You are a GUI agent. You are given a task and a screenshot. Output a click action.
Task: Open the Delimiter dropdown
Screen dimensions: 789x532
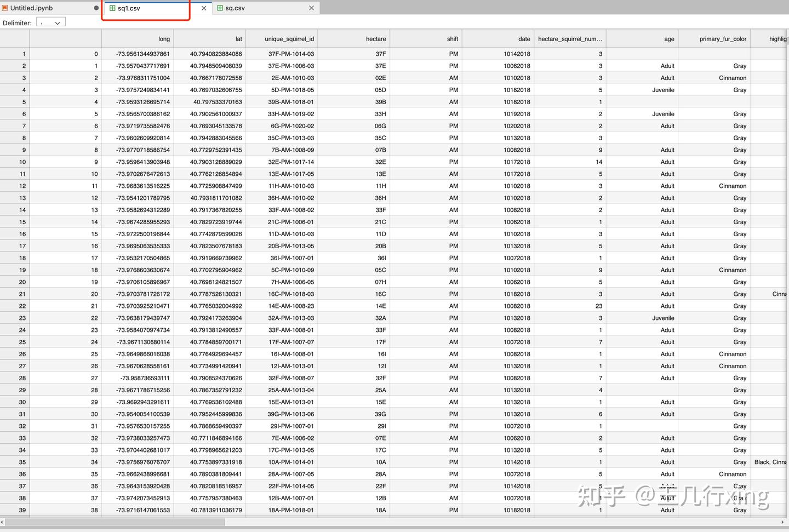click(x=51, y=22)
